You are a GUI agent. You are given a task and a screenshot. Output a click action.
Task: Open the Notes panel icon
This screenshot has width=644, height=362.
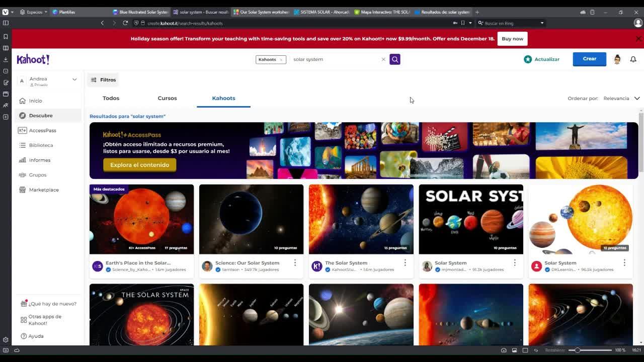[6, 82]
